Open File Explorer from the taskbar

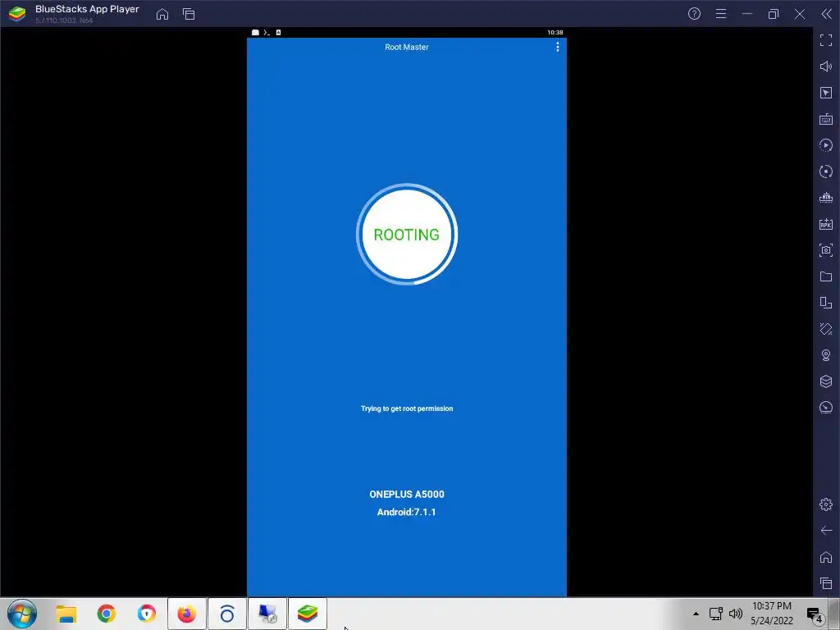pyautogui.click(x=66, y=614)
